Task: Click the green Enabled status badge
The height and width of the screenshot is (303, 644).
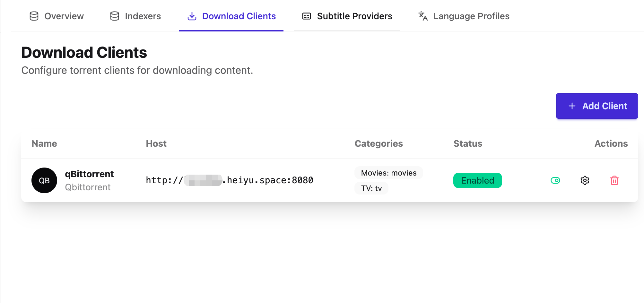Action: 477,180
